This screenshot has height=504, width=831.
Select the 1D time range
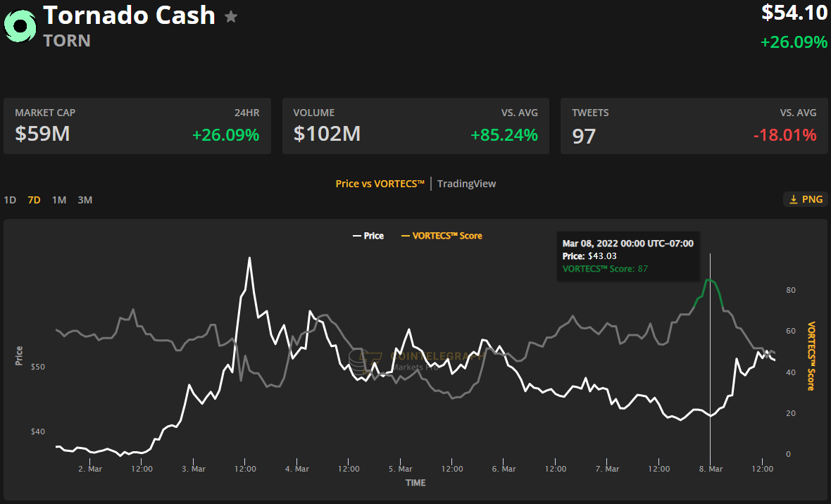tap(10, 200)
